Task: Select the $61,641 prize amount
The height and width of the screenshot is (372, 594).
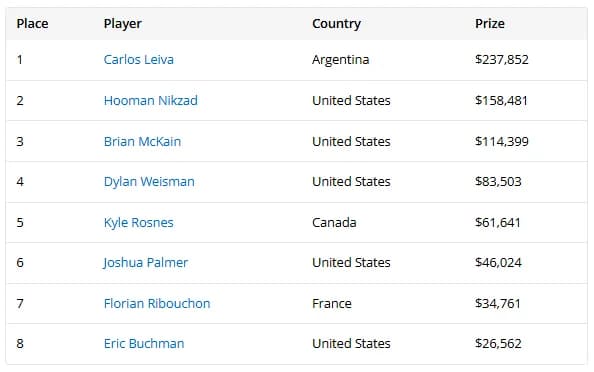Action: (497, 222)
